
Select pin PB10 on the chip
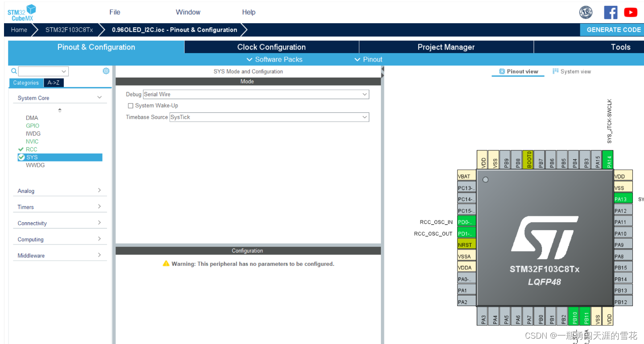coord(574,315)
